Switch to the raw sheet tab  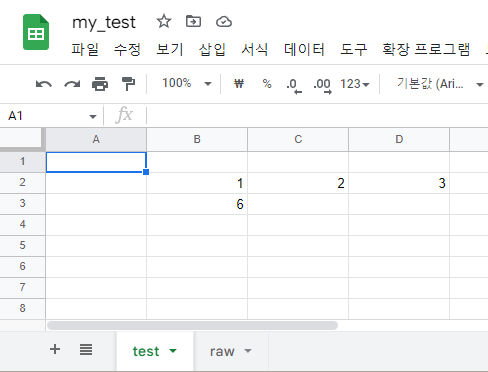click(231, 351)
